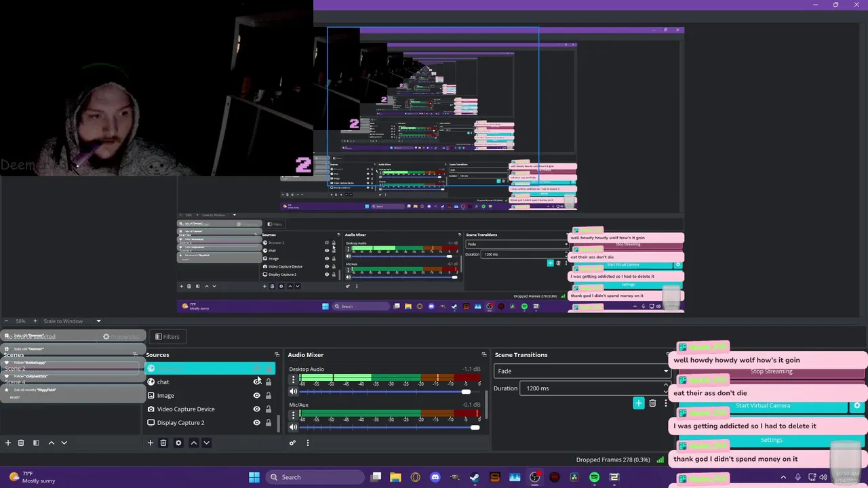Open source properties gear in Sources toolbar
The height and width of the screenshot is (488, 868).
pyautogui.click(x=178, y=443)
